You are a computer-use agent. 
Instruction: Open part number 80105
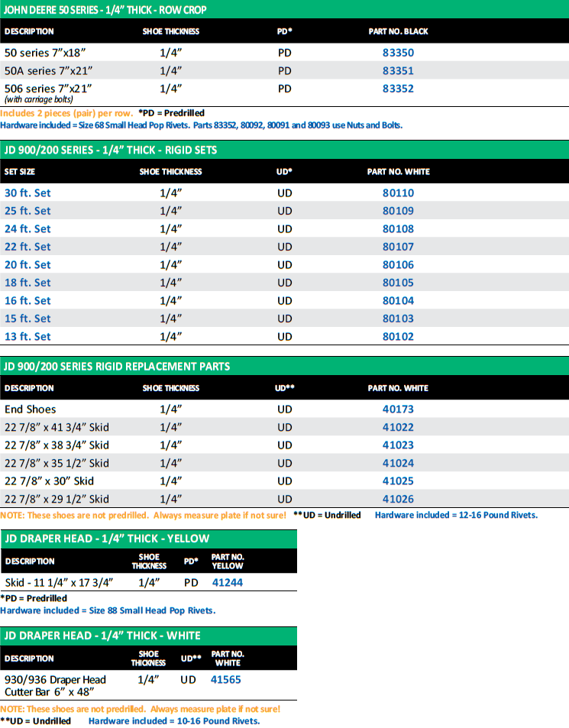tap(398, 283)
